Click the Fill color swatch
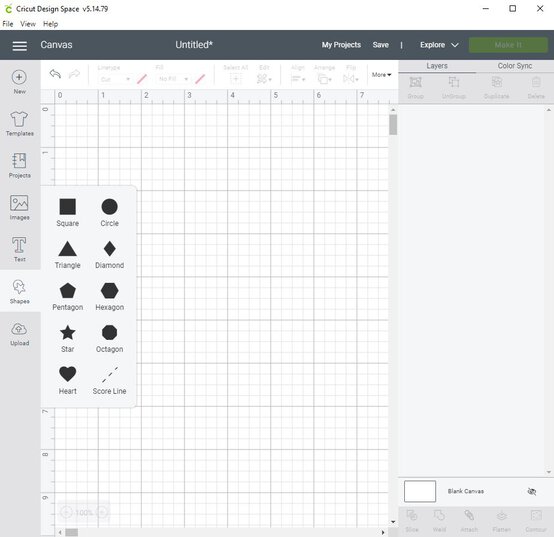Image resolution: width=554 pixels, height=537 pixels. tap(200, 79)
